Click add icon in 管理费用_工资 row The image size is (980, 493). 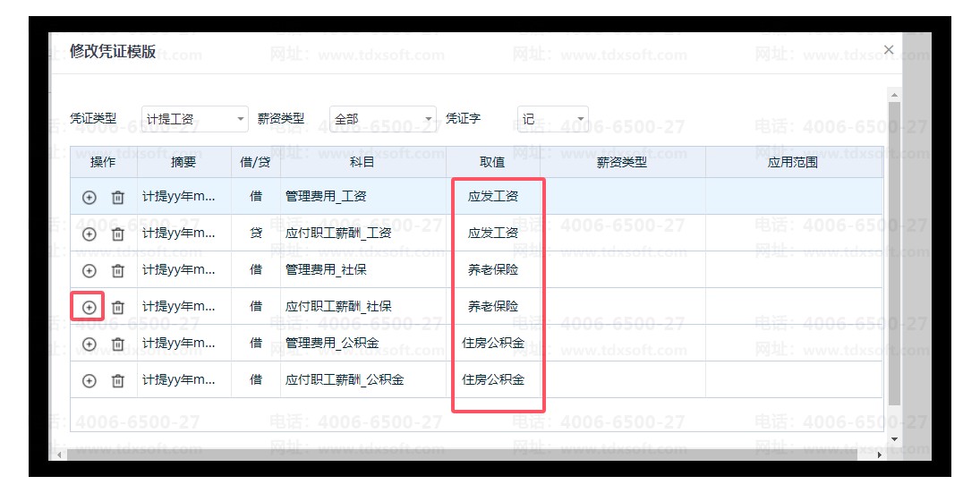click(x=89, y=197)
